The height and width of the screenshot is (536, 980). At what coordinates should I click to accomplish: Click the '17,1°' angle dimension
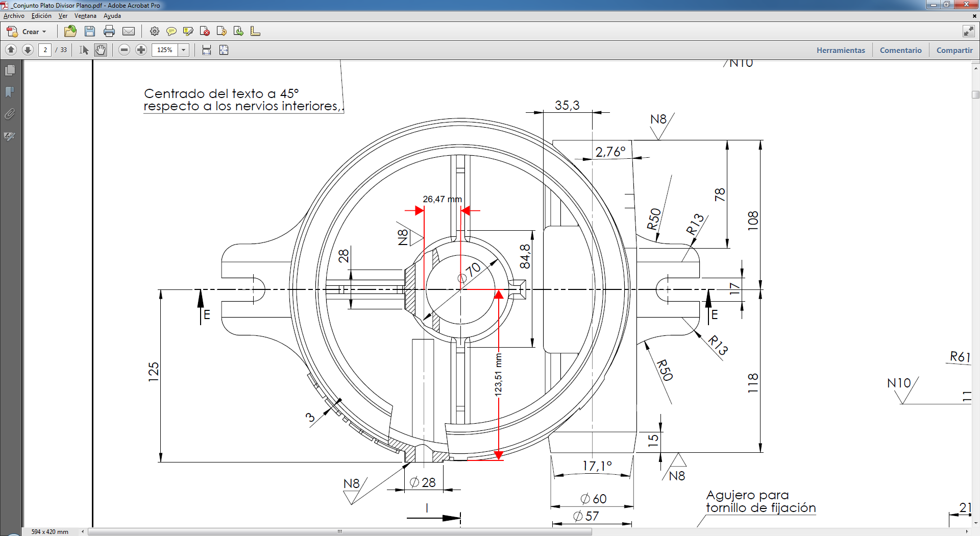(x=597, y=466)
